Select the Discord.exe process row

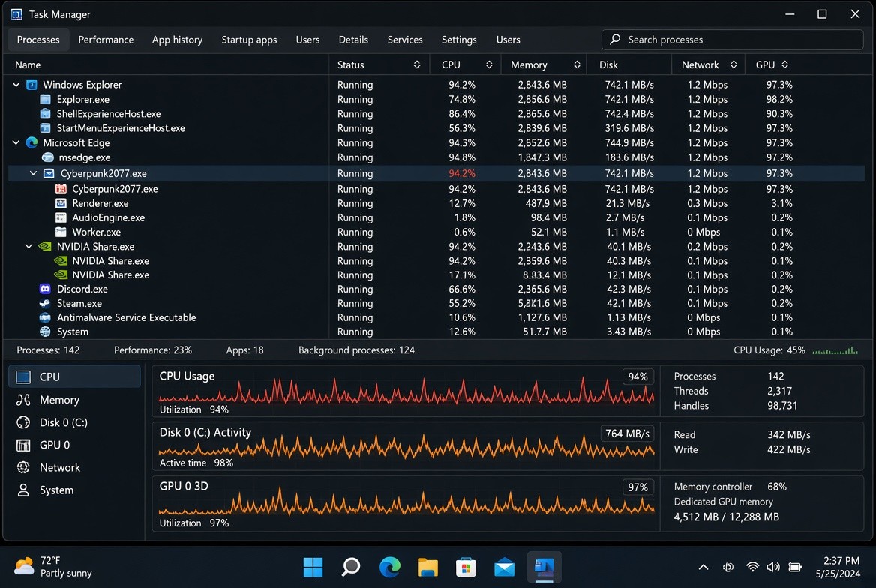(436, 289)
